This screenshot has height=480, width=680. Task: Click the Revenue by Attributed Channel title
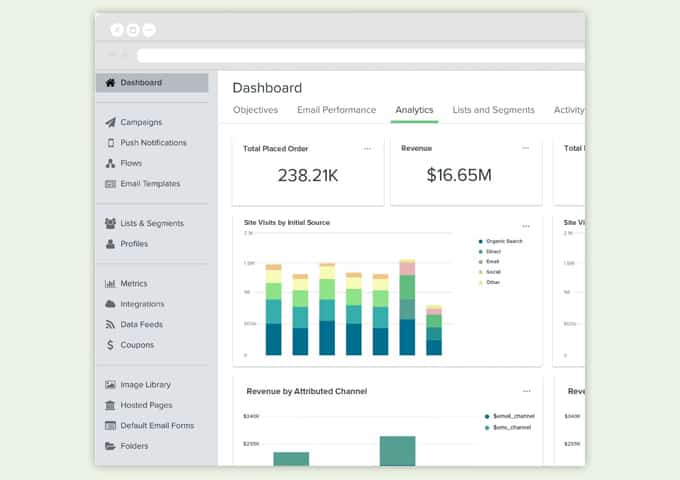coord(307,391)
